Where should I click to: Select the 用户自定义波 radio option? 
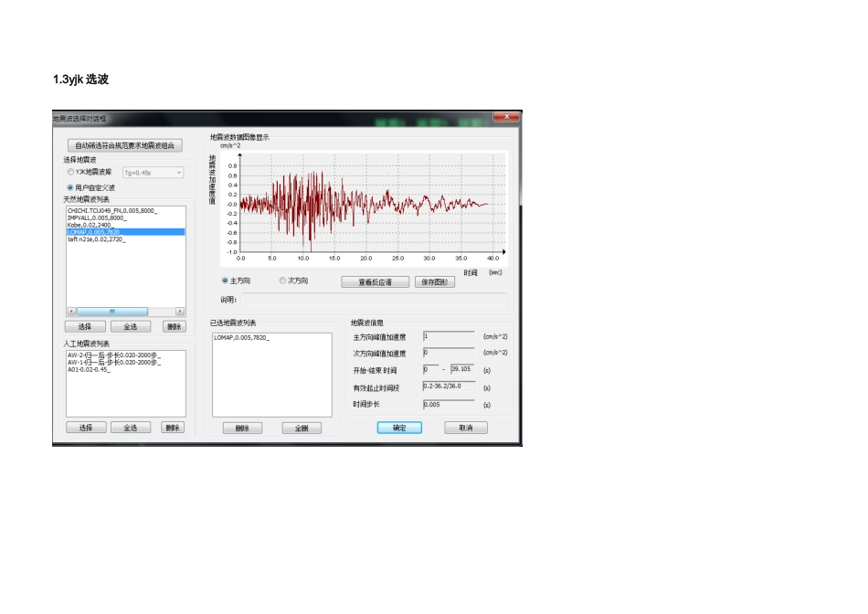(x=71, y=187)
